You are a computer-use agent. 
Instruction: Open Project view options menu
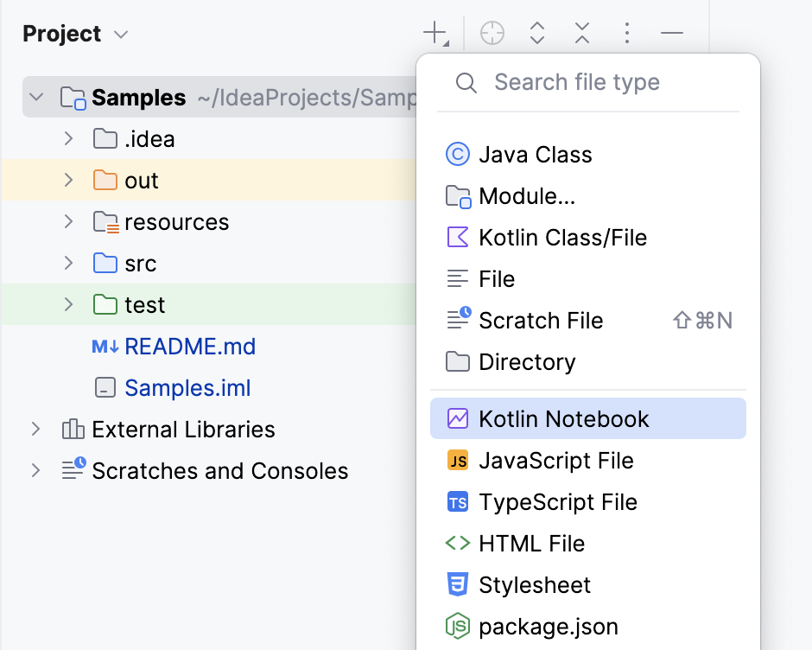point(626,33)
